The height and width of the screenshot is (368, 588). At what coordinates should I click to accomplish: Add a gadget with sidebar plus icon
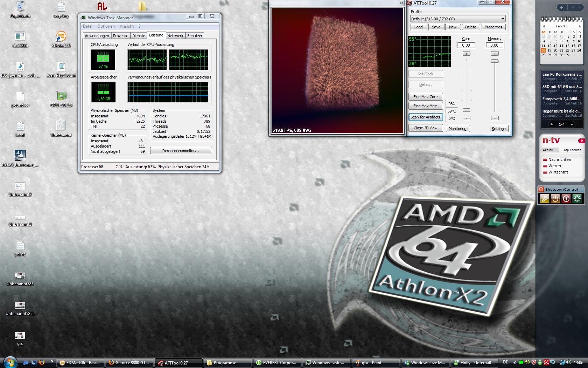[562, 7]
